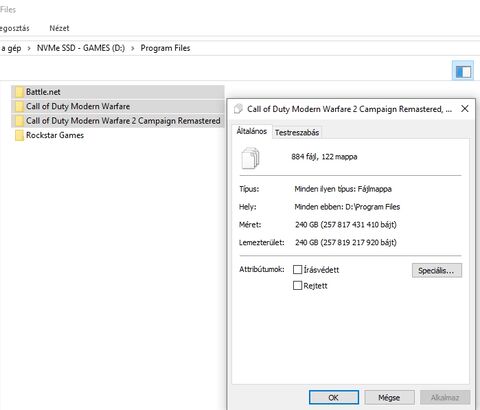Click the '884 fájl, 122 mappa' text
This screenshot has width=480, height=410.
tap(324, 157)
